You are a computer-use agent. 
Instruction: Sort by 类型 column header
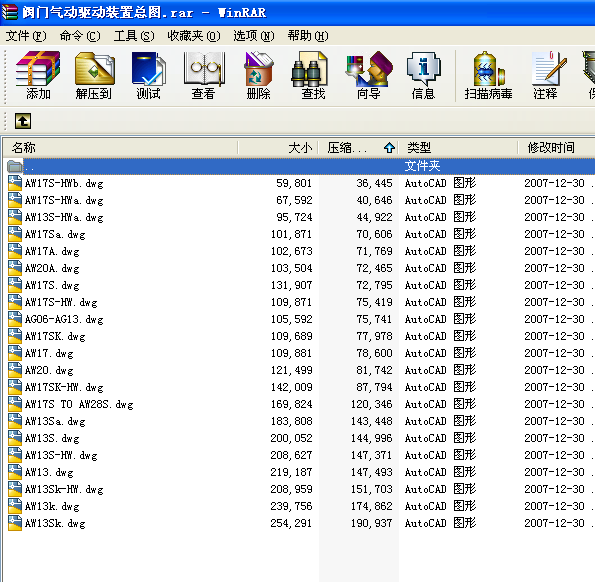coord(458,148)
